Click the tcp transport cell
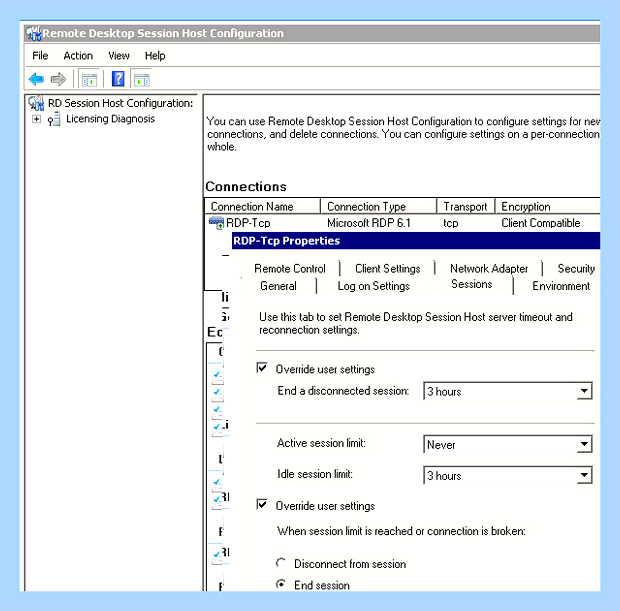This screenshot has height=611, width=620. point(450,223)
